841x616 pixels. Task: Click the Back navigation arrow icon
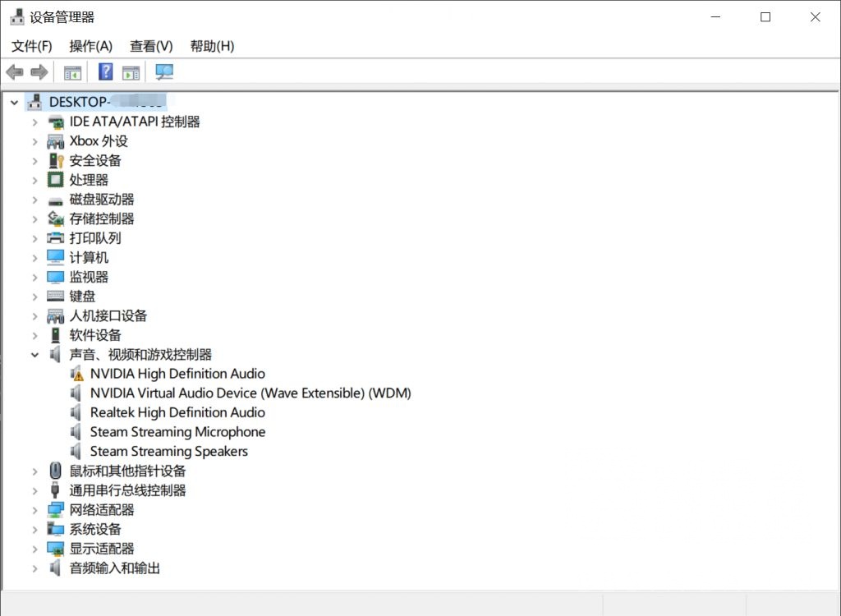click(x=14, y=71)
